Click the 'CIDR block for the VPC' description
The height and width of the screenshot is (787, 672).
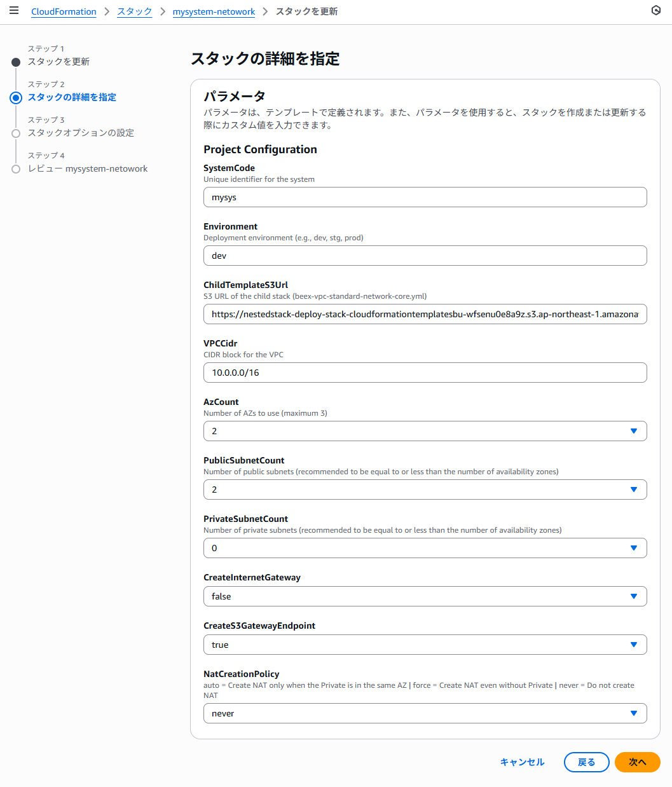tap(243, 355)
